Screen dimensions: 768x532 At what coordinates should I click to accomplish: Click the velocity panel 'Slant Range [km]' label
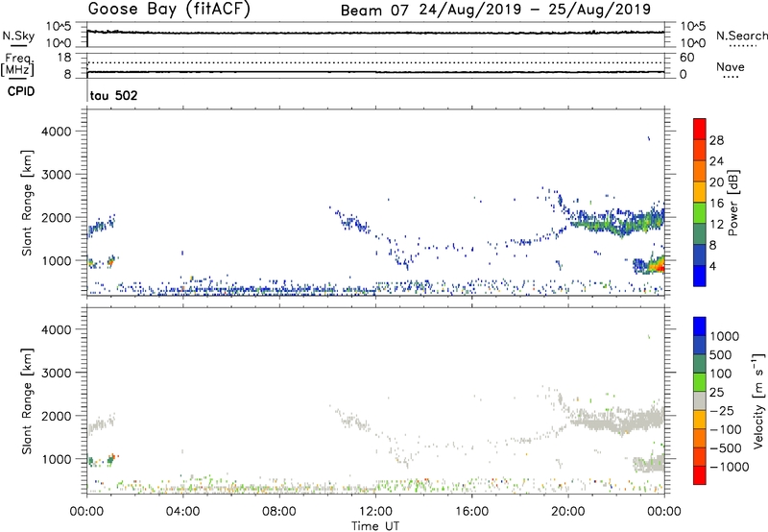(27, 400)
